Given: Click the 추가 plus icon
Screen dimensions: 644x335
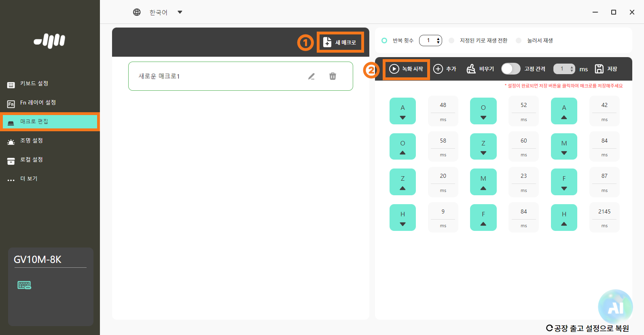Looking at the screenshot, I should [438, 69].
